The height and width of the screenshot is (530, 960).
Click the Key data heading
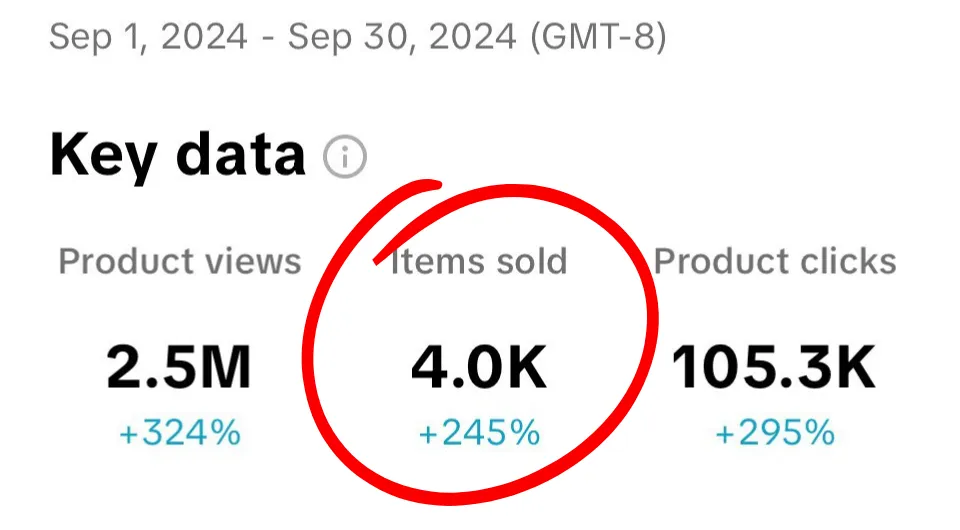(178, 155)
